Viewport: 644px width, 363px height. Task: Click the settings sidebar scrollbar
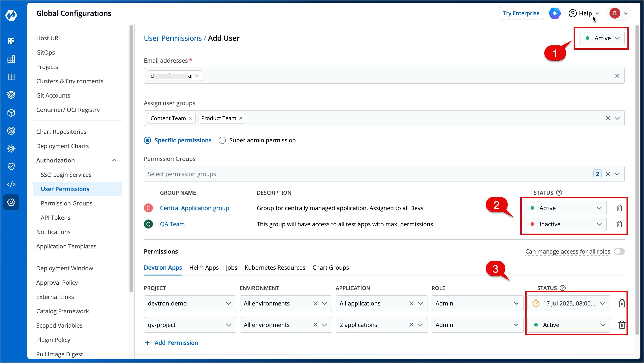[x=131, y=159]
